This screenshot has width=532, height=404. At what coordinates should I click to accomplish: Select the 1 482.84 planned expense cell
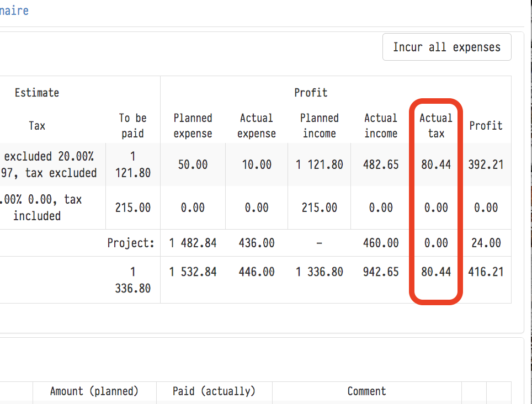point(193,243)
